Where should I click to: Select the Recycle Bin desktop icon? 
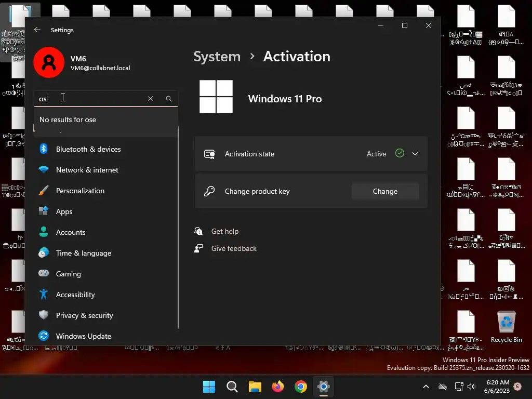point(506,326)
